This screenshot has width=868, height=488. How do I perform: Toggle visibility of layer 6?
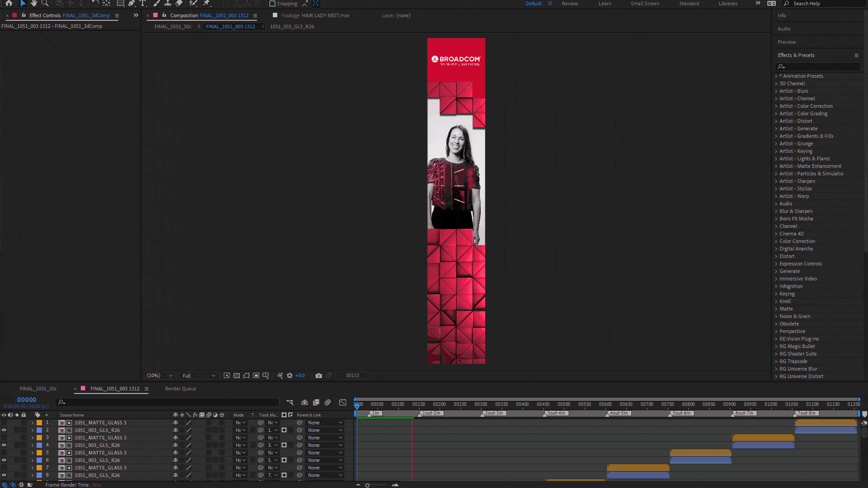click(x=4, y=460)
